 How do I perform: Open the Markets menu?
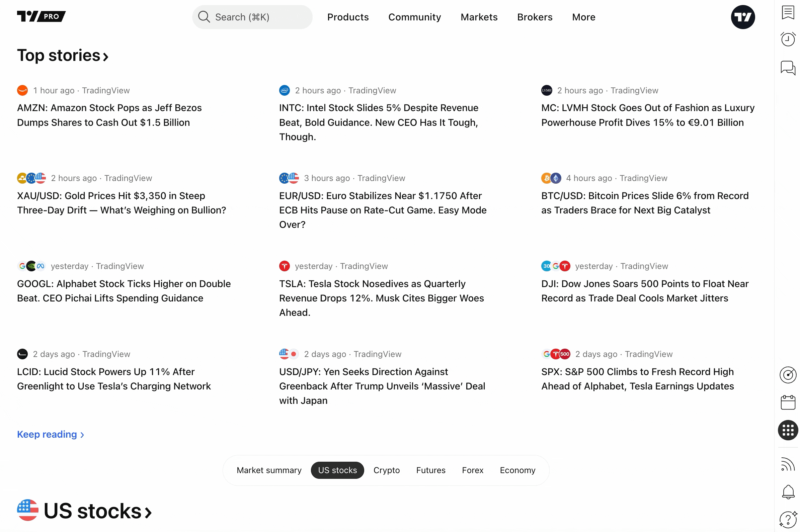tap(479, 17)
